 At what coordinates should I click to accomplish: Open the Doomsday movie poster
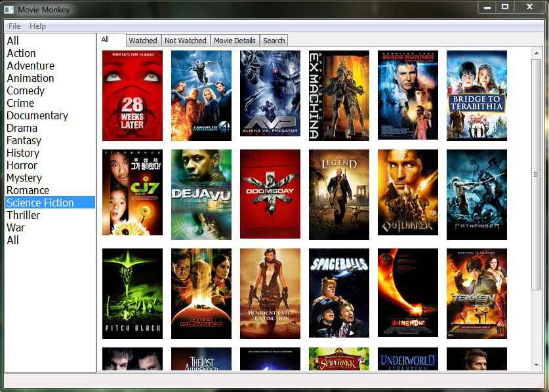coord(270,194)
